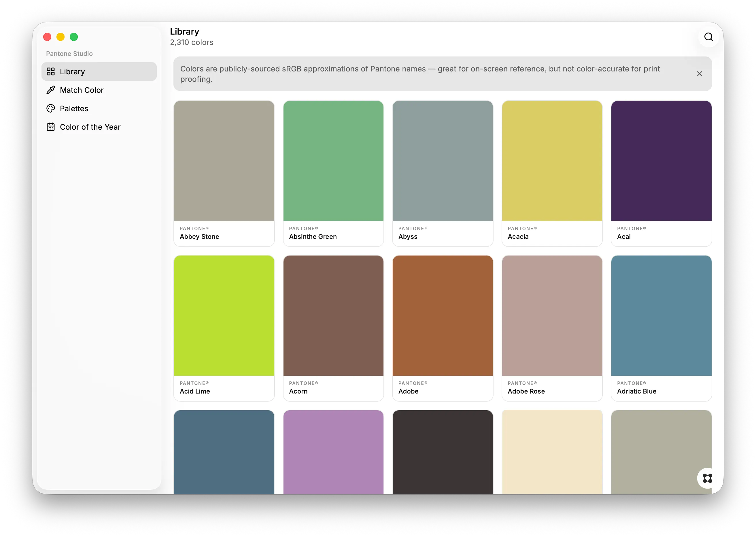
Task: Open the Adobe Rose swatch
Action: point(552,315)
